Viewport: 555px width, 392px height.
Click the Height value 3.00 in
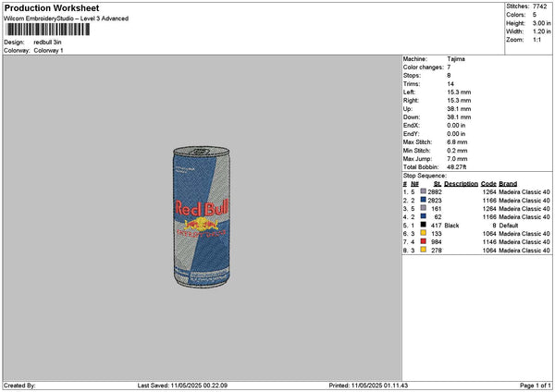[x=541, y=23]
